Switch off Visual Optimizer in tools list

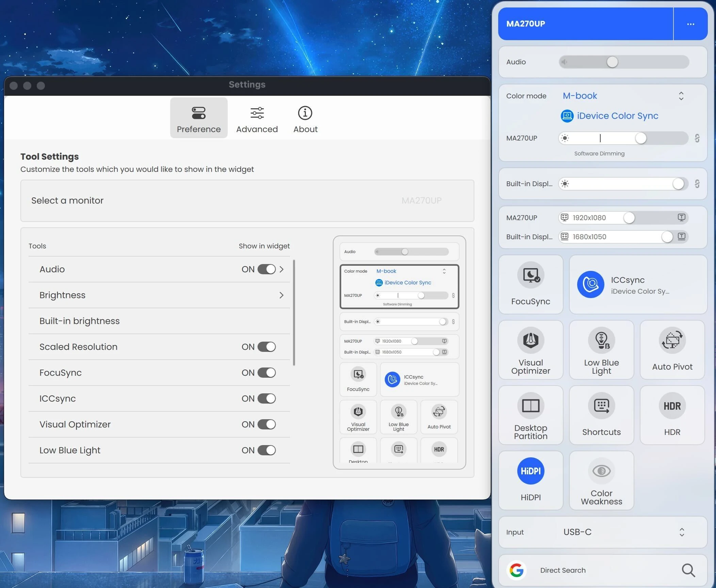[266, 424]
